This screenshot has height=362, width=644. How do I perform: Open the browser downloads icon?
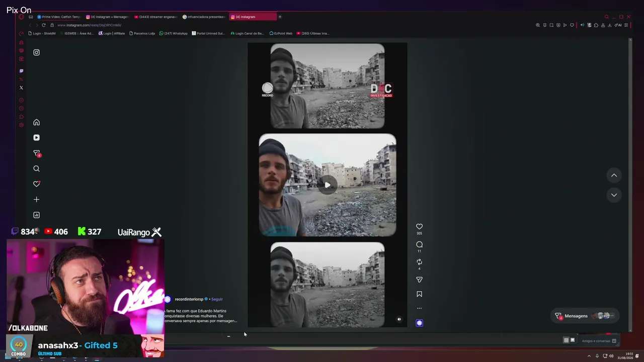click(x=610, y=25)
